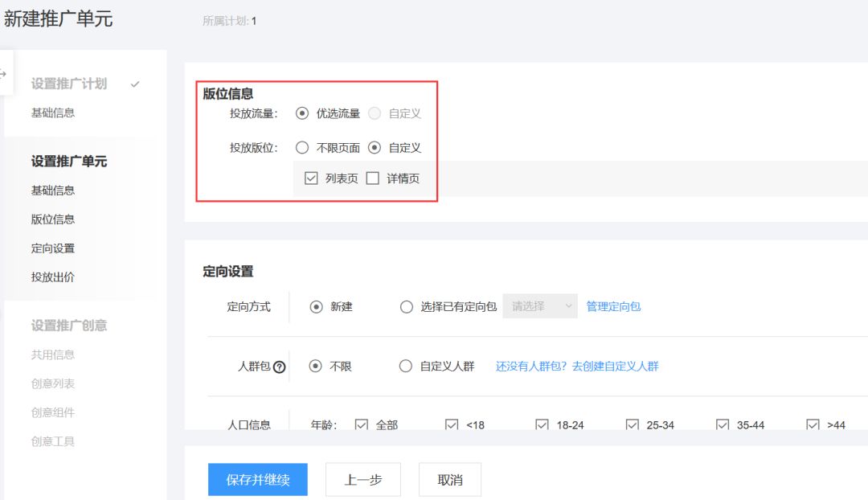
Task: Choose the 选择已有定向包 radio option
Action: (x=407, y=307)
